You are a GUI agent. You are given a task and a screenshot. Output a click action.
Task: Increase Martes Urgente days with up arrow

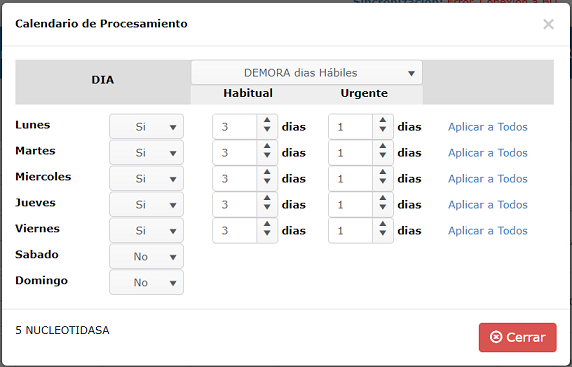coord(383,146)
